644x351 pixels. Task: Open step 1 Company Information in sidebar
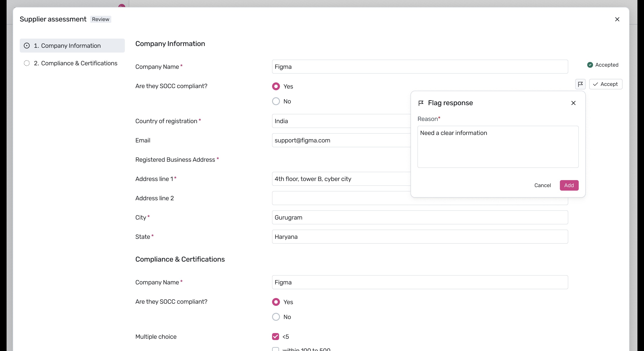72,46
